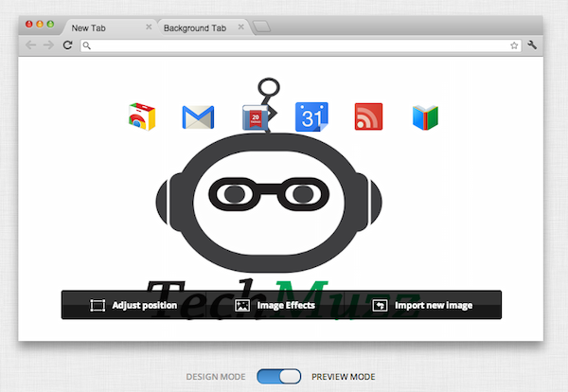This screenshot has height=392, width=568.
Task: Open the 20 Things book app icon
Action: click(256, 117)
